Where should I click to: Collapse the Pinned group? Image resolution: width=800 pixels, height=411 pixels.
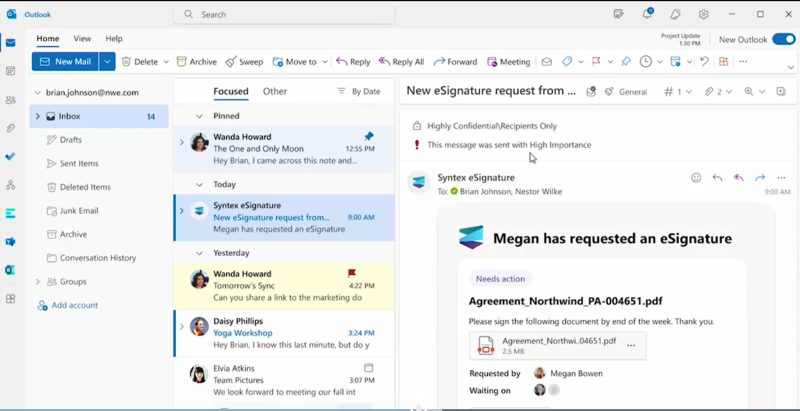199,116
